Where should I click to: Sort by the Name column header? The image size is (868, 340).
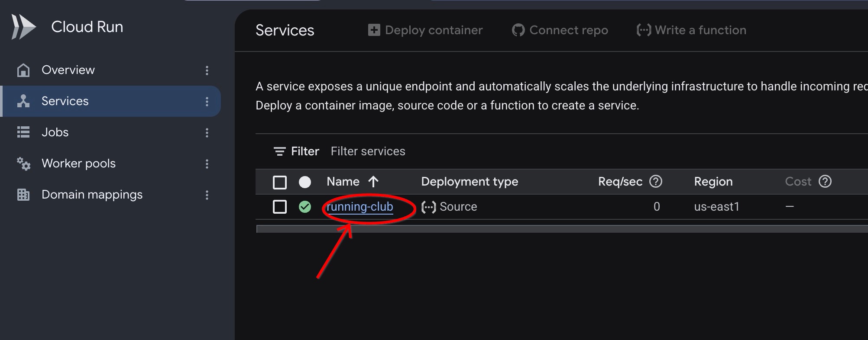coord(343,182)
